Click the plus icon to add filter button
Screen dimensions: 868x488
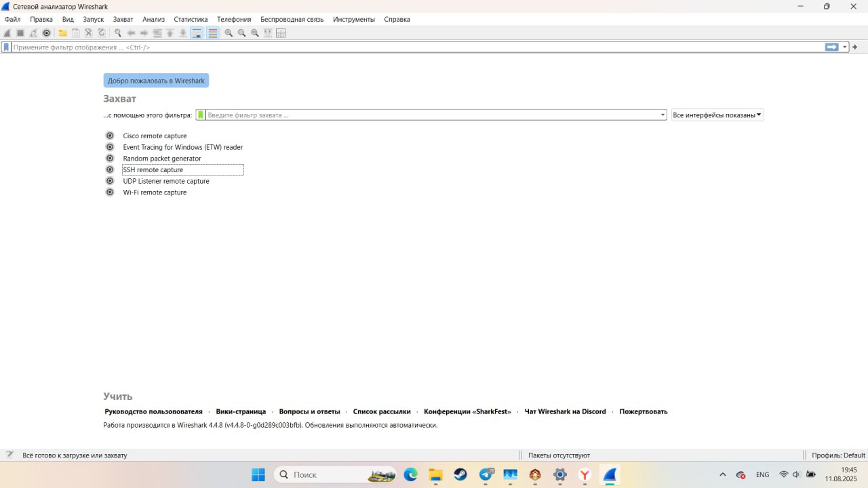pyautogui.click(x=854, y=47)
